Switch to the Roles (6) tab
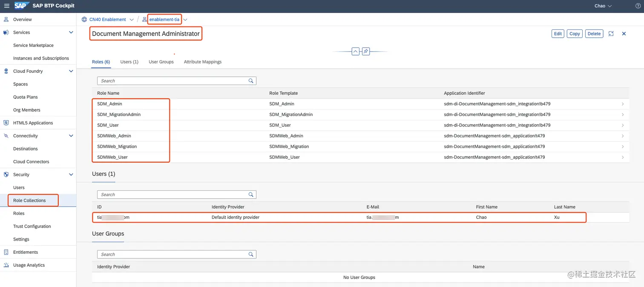644x287 pixels. 101,62
